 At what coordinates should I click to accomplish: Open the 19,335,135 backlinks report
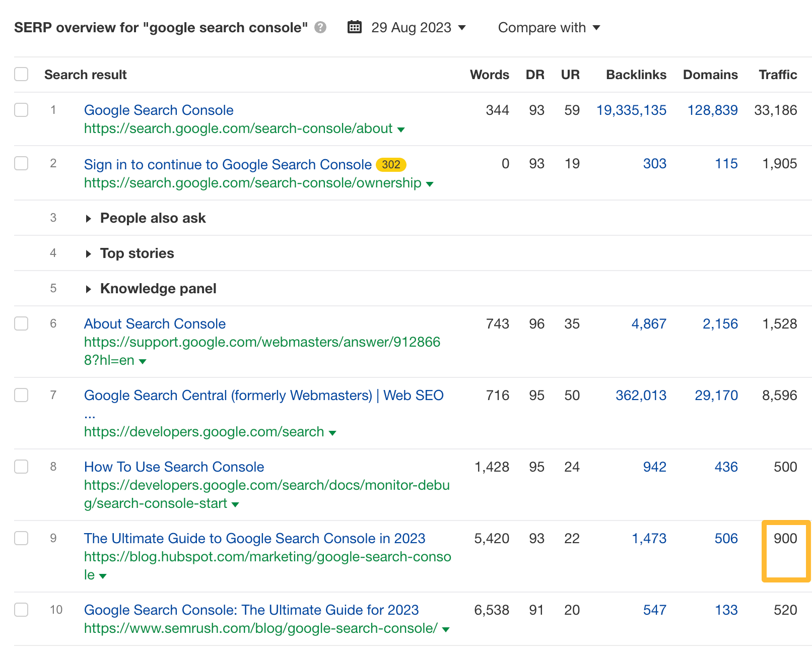pyautogui.click(x=632, y=110)
